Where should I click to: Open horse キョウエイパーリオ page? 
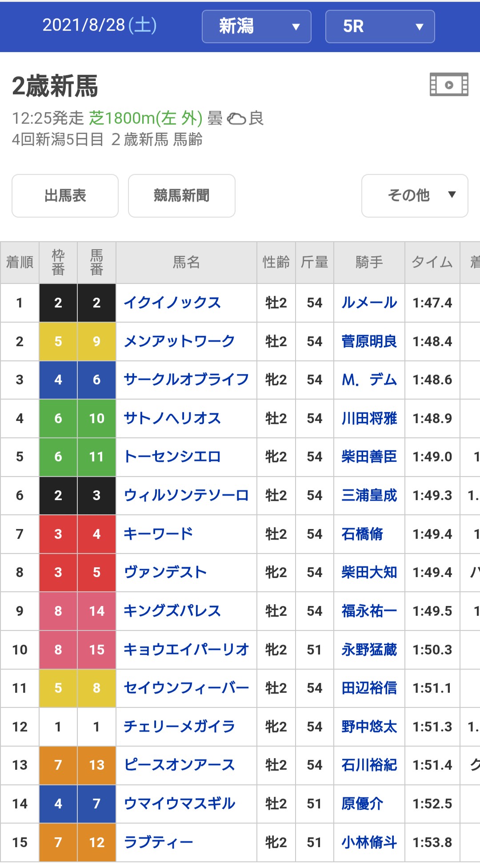186,650
